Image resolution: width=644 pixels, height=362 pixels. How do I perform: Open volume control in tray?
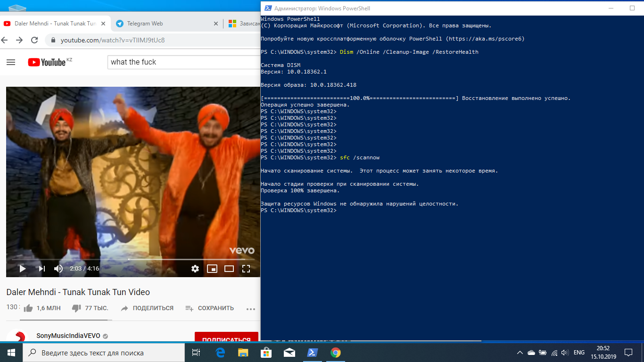(565, 353)
